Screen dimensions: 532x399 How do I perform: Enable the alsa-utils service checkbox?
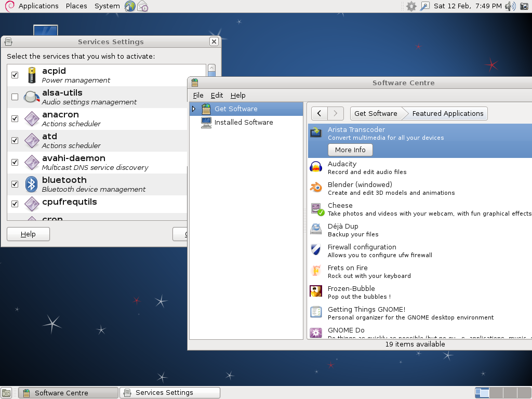tap(15, 97)
